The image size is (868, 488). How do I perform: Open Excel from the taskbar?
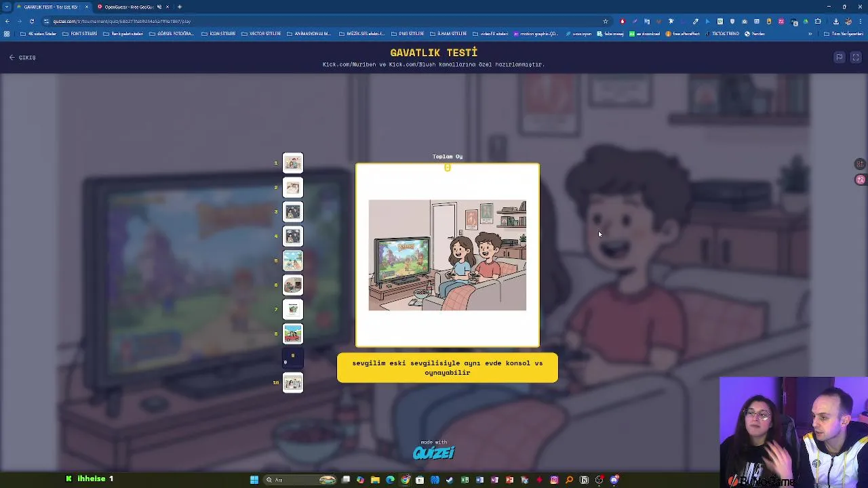coord(465,480)
